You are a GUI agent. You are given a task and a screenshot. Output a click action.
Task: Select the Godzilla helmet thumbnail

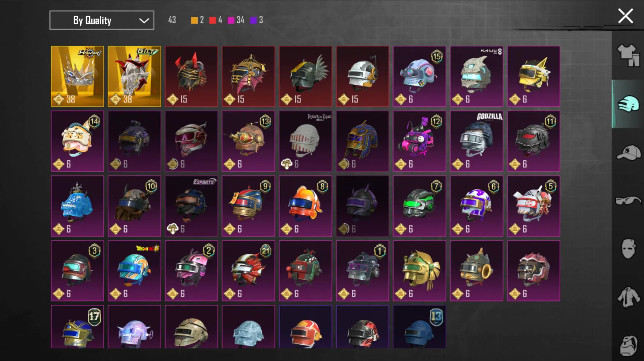coord(476,141)
